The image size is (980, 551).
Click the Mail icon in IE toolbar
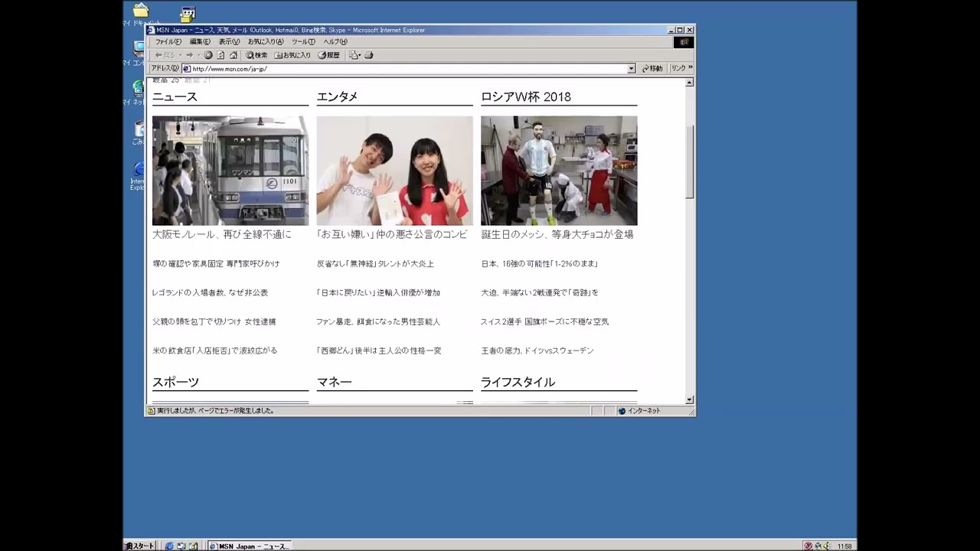point(354,55)
